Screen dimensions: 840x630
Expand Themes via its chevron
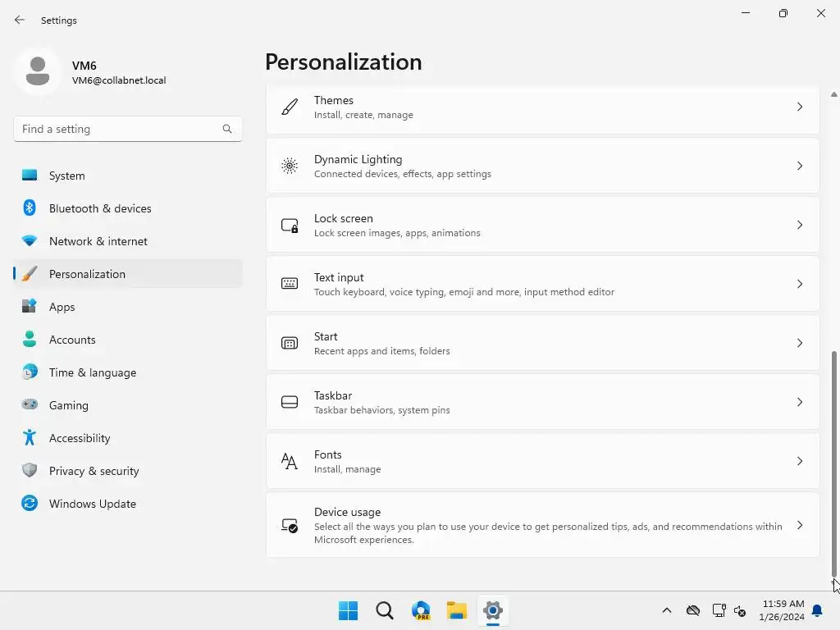tap(799, 107)
